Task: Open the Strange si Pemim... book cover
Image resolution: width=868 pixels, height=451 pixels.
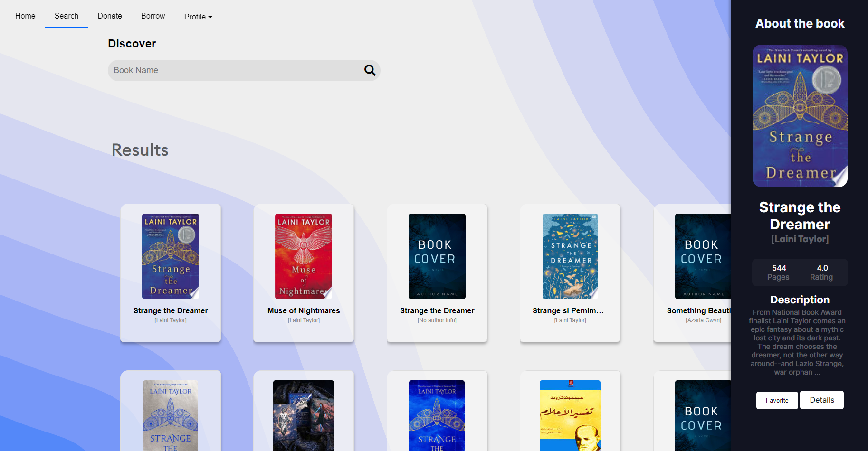Action: point(570,256)
